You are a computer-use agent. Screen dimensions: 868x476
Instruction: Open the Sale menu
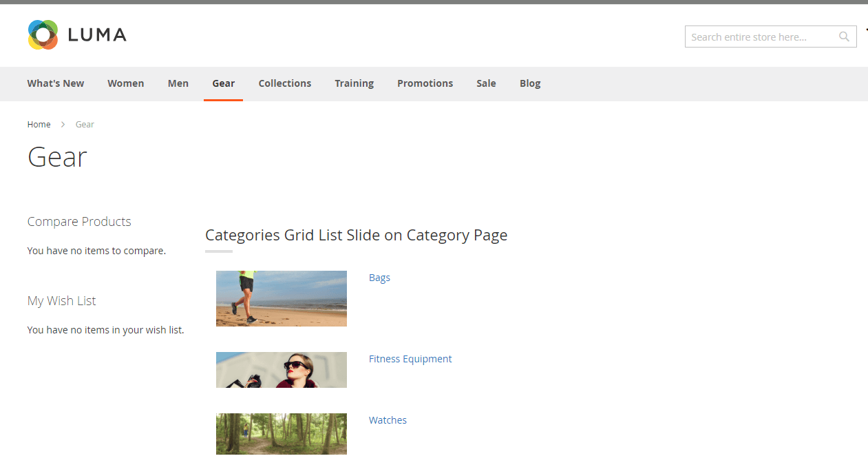pyautogui.click(x=486, y=83)
